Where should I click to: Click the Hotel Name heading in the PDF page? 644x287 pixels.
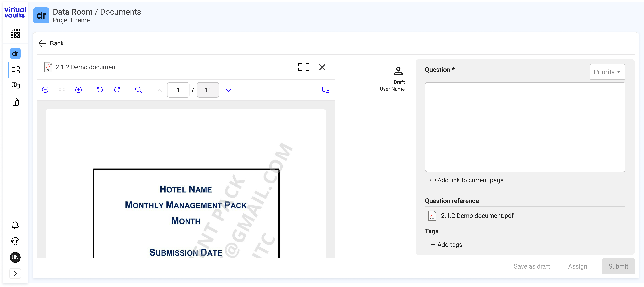point(186,189)
